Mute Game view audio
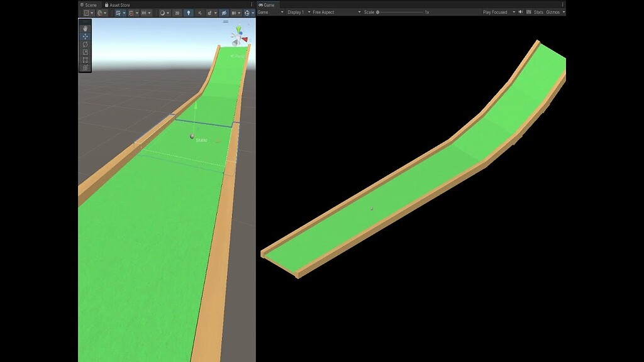This screenshot has height=362, width=644. click(x=521, y=11)
